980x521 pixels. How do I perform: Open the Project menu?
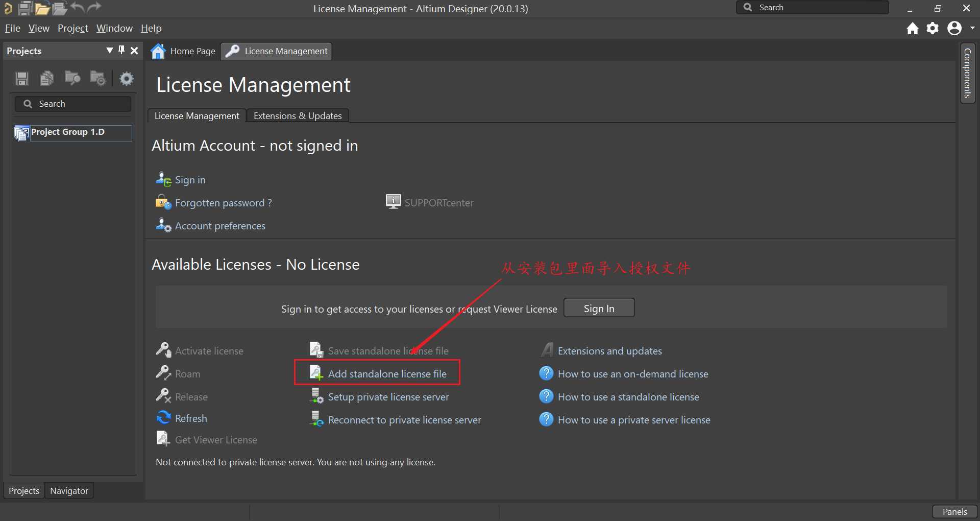coord(73,28)
